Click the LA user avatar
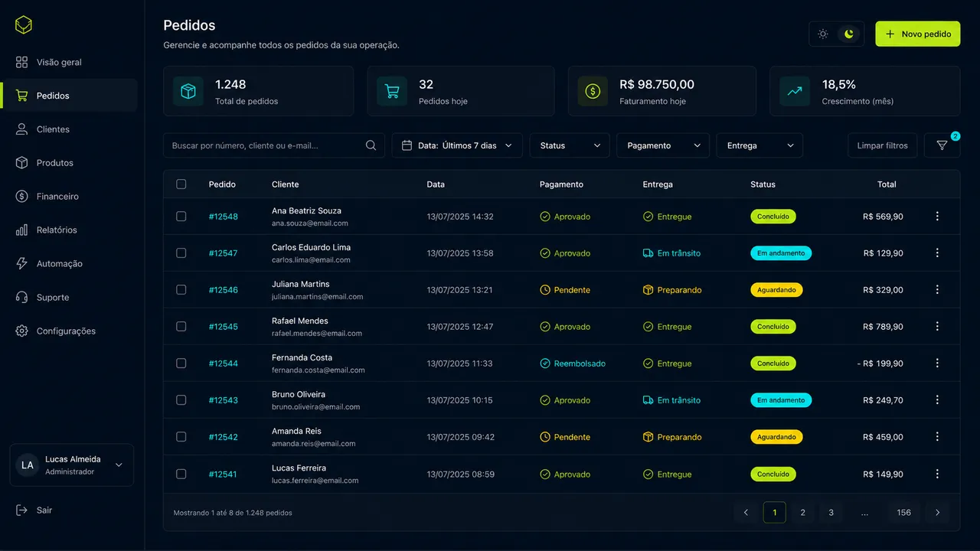The width and height of the screenshot is (980, 551). (x=28, y=465)
